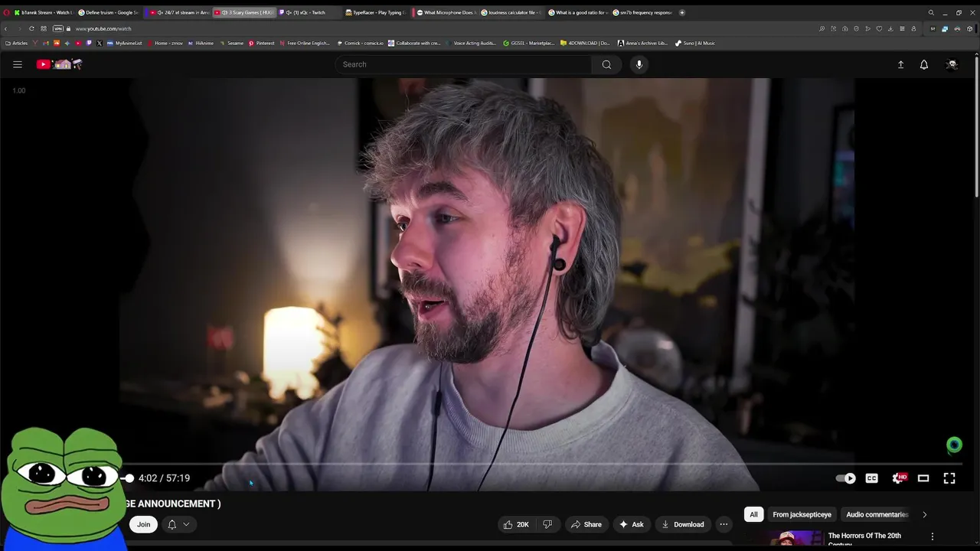Open the speed dial grid icon
The height and width of the screenshot is (551, 980).
[44, 28]
